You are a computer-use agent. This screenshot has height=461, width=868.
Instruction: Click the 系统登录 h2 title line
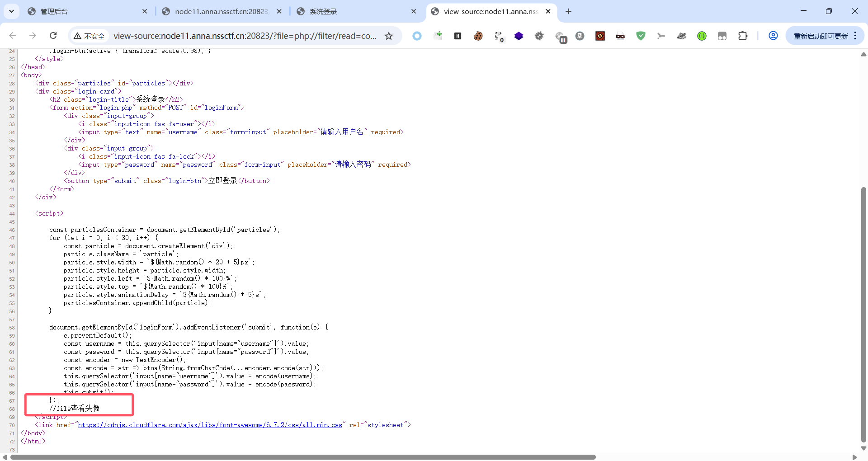coord(116,99)
